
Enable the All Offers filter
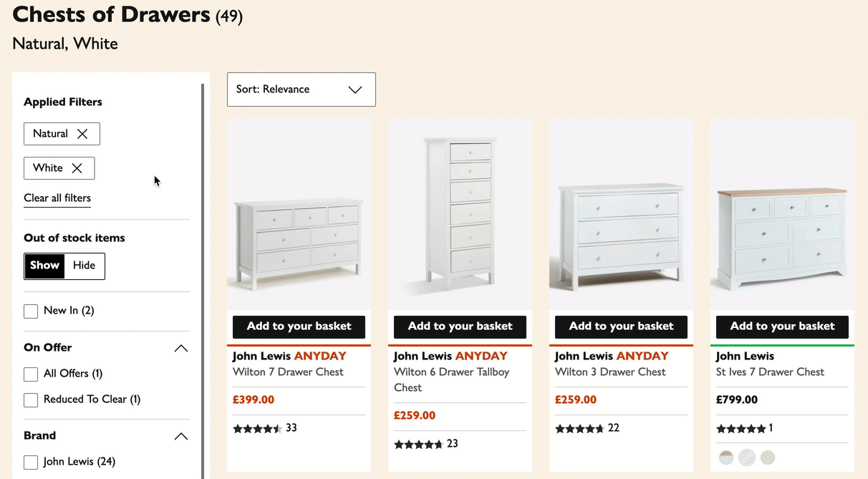point(31,374)
